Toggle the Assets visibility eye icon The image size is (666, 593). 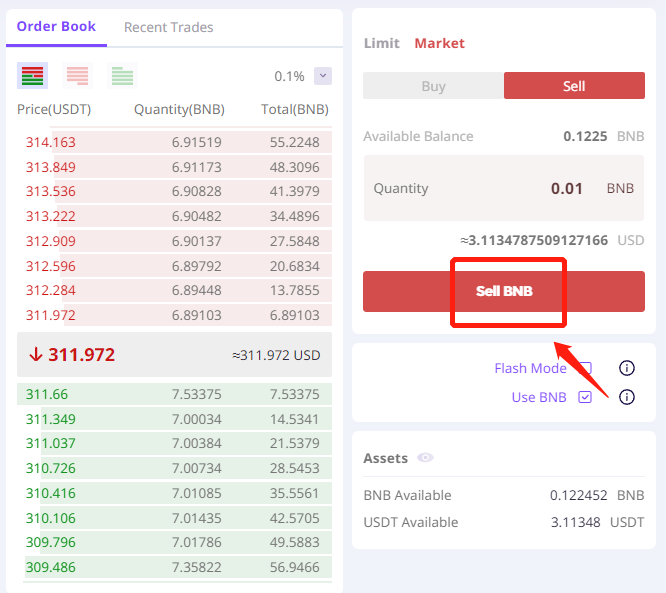point(425,458)
